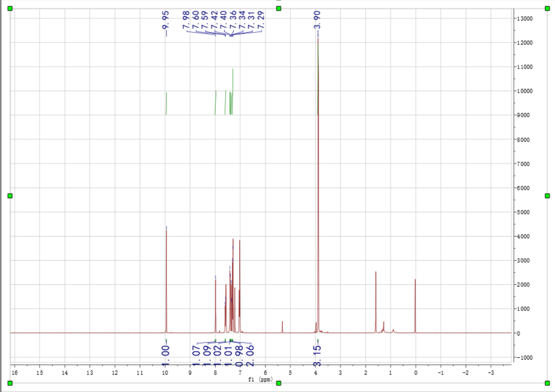The image size is (555, 392).
Task: Select the bottom-right green corner handle
Action: coord(547,383)
